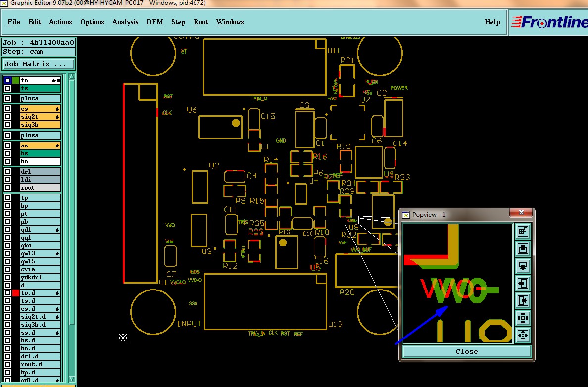Select the layer named bo

coord(40,161)
